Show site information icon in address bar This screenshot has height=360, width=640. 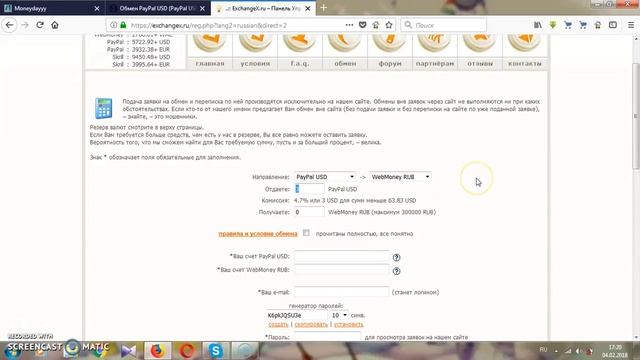coord(113,25)
